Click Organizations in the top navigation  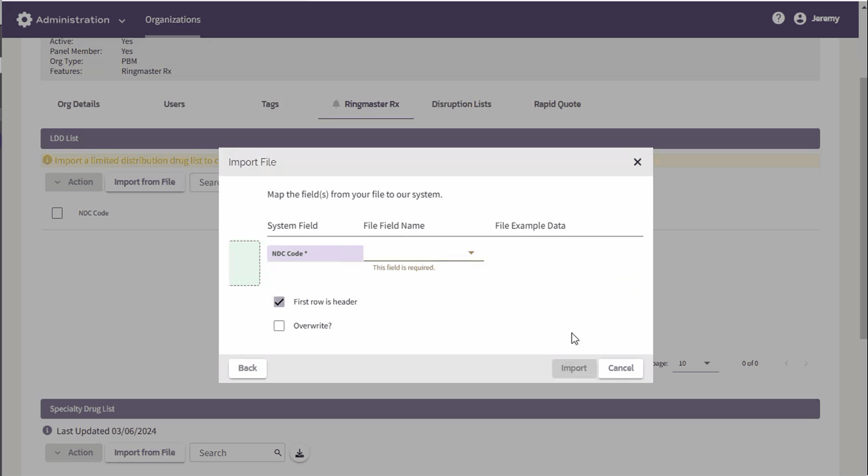(173, 19)
